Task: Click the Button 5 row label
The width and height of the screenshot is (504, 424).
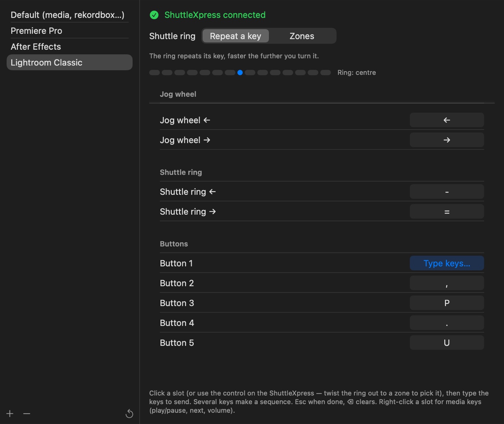Action: [177, 343]
